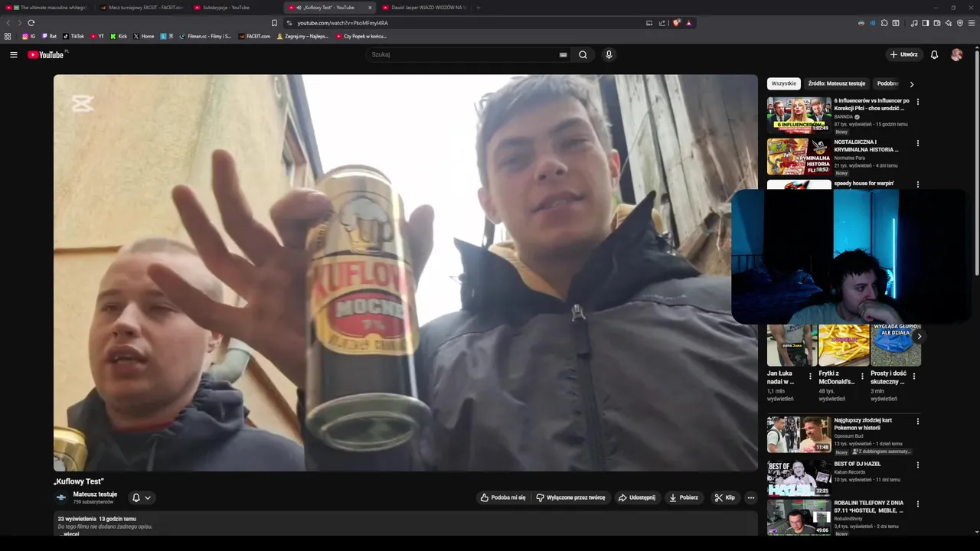Open the 6 Influencerów video thumbnail
The width and height of the screenshot is (980, 551).
click(x=799, y=115)
